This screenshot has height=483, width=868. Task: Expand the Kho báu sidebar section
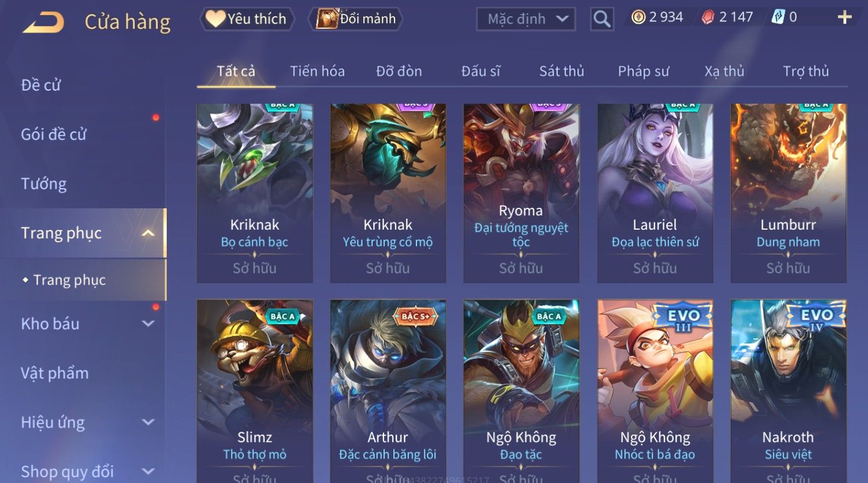(x=148, y=324)
